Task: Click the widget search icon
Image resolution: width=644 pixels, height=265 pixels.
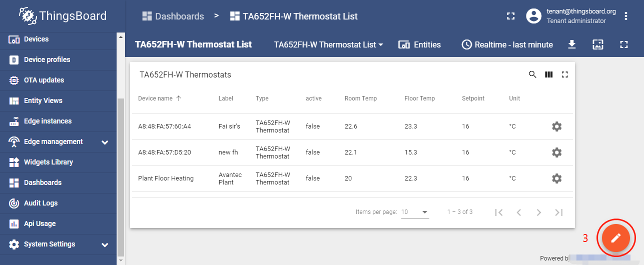Action: click(x=533, y=74)
